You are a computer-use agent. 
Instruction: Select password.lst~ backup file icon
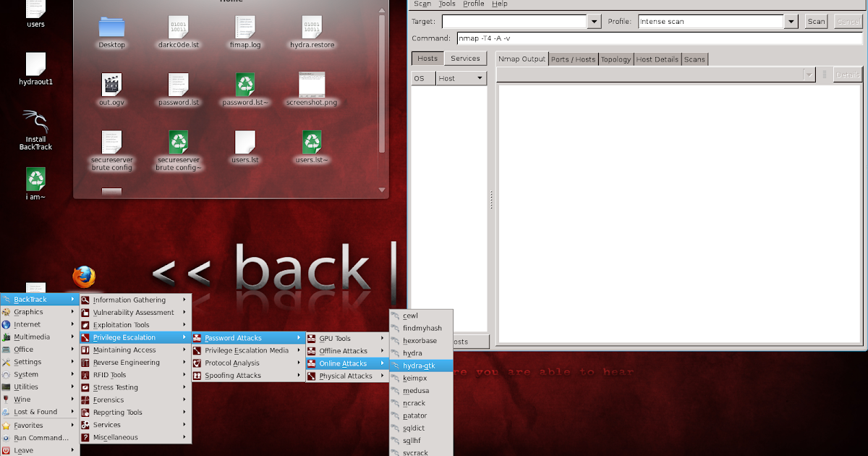point(245,85)
